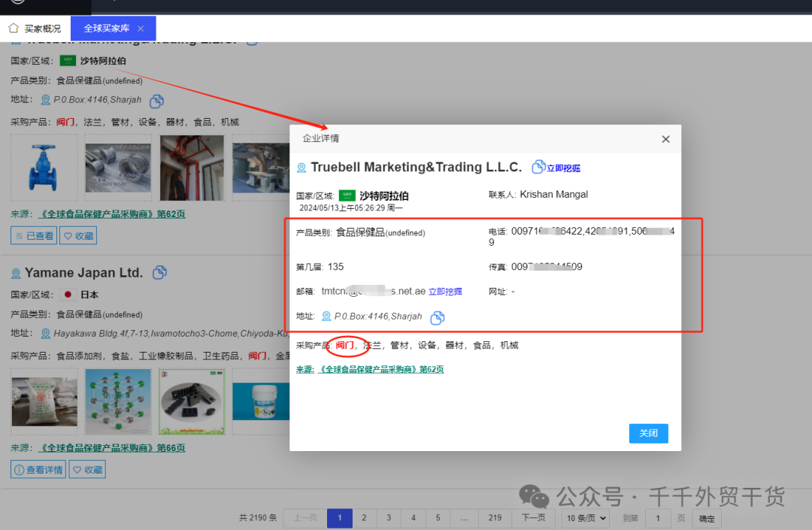Click Saudi flag icon inside dialog
Viewport: 812px width, 530px height.
347,195
